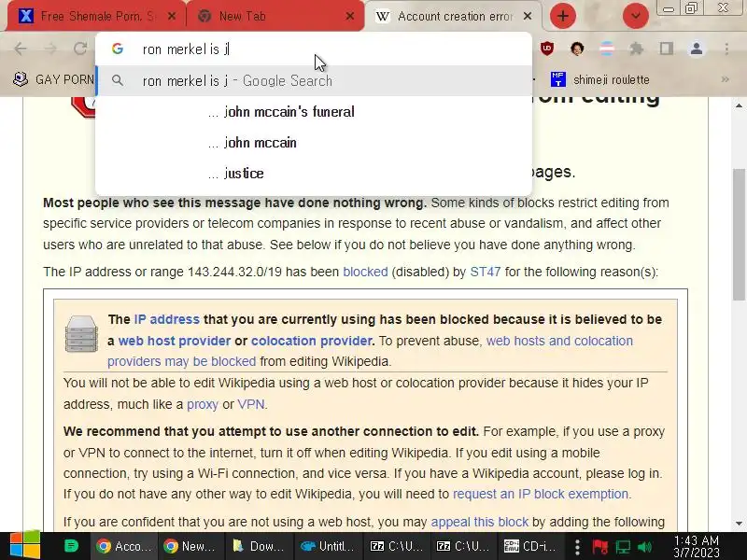Open the 'colocation provider' link

point(312,341)
